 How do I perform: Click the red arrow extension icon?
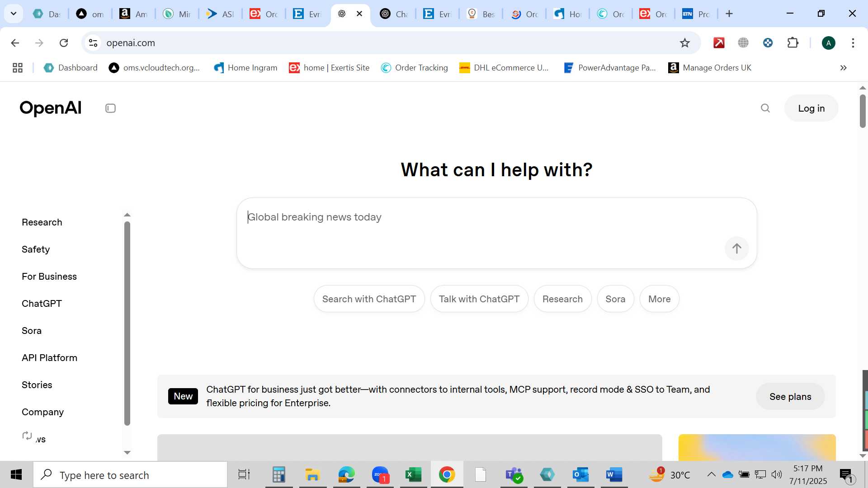click(x=719, y=43)
